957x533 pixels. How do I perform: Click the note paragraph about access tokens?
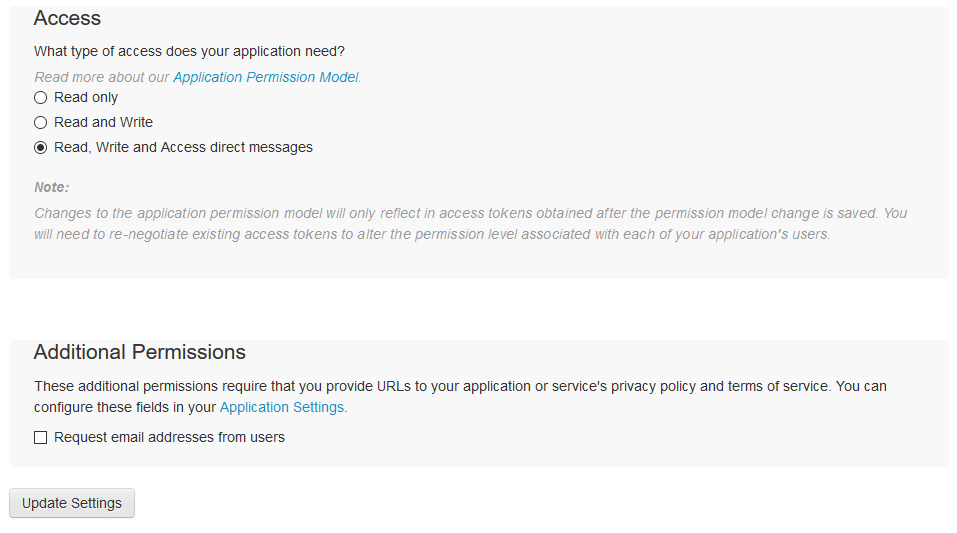click(x=470, y=213)
